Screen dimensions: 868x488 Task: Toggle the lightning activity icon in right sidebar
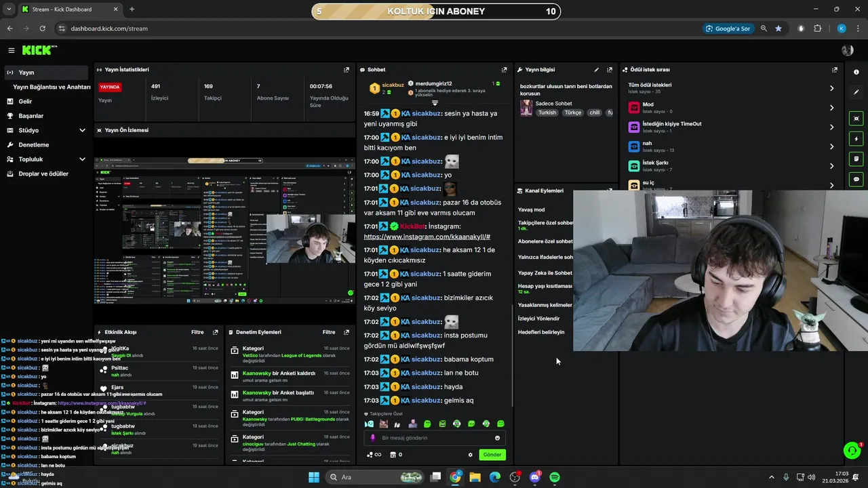click(x=856, y=139)
